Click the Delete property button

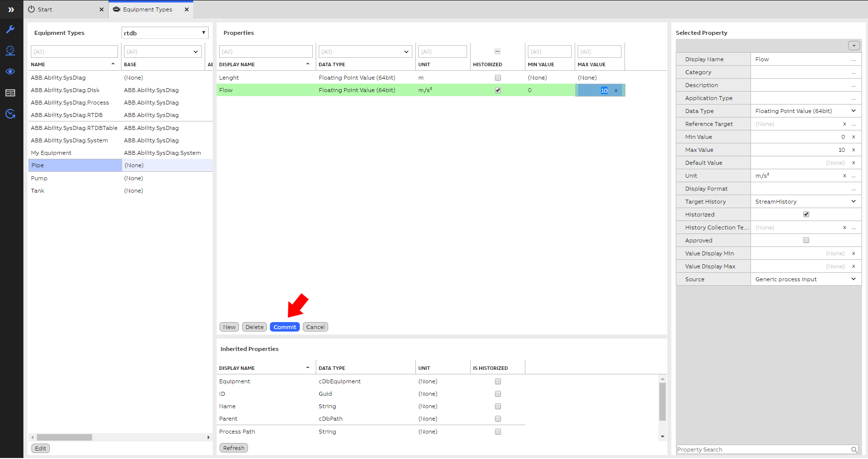click(x=254, y=327)
